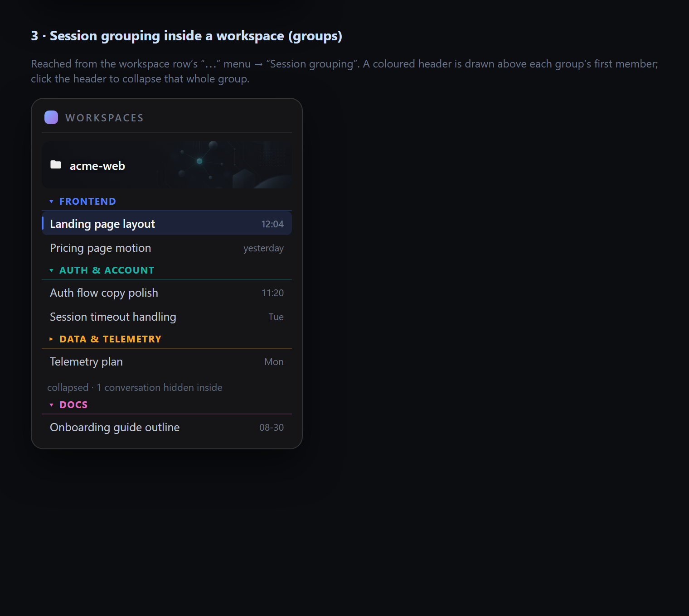Click the DATA & TELEMETRY header label
Screen dimensions: 689x616
[110, 339]
